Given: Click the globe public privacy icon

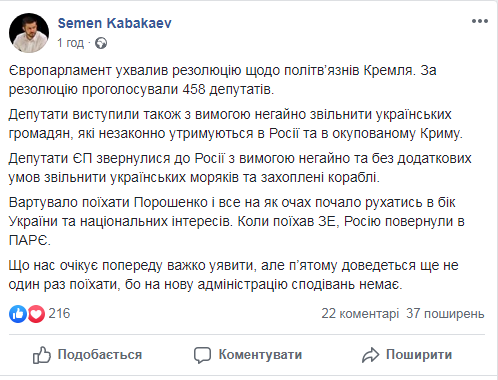Looking at the screenshot, I should 101,43.
